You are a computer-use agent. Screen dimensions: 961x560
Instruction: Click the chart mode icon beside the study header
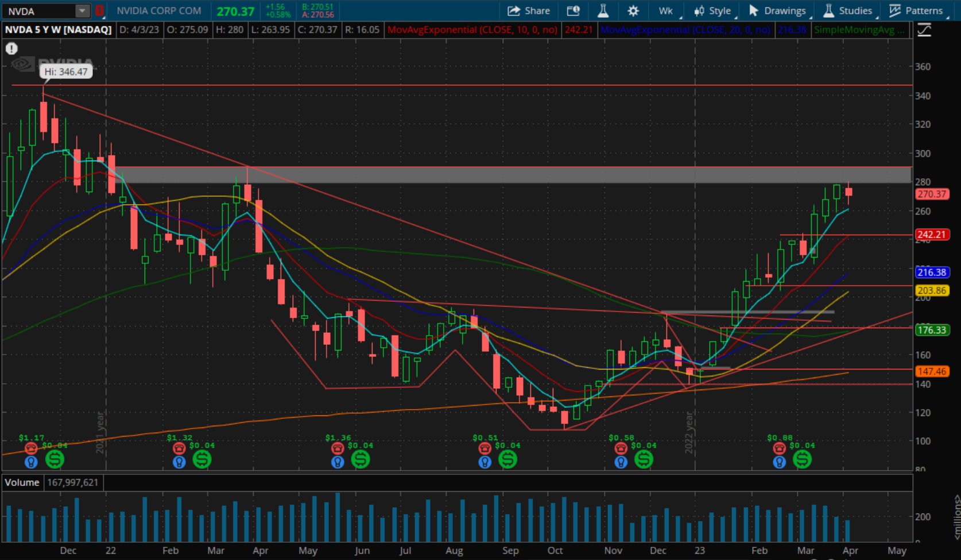[924, 30]
